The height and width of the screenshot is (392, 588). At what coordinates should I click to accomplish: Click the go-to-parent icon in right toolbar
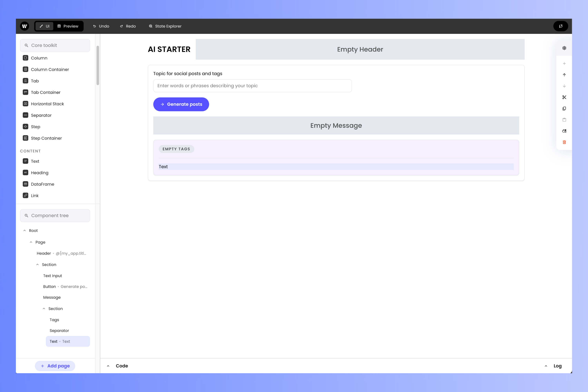564,131
